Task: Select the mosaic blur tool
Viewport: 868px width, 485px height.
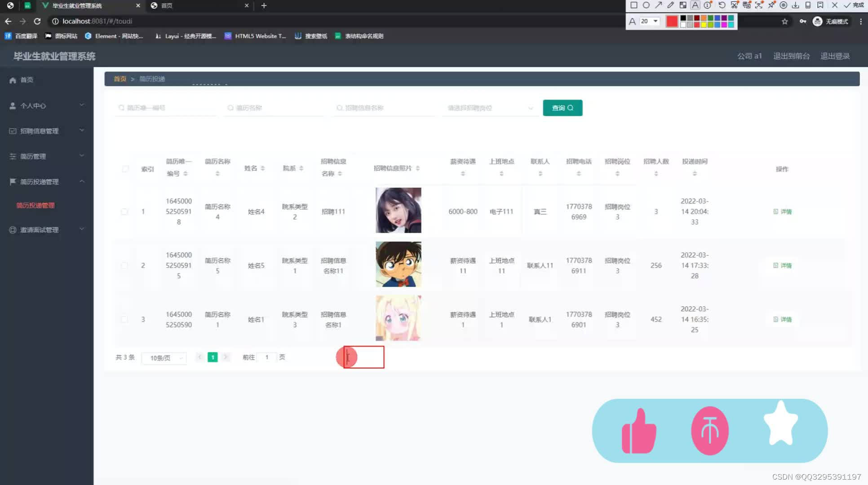Action: [x=683, y=5]
